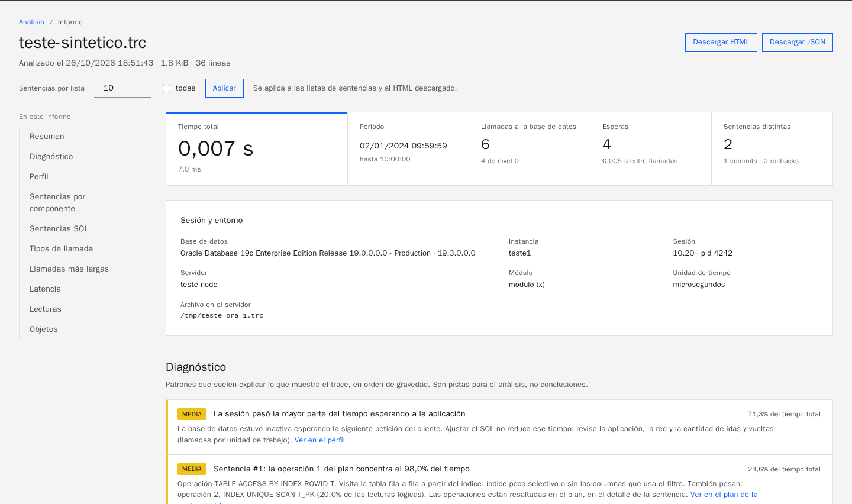Screen dimensions: 852x504
Task: Go back via the Análisis breadcrumb link
Action: 31,22
